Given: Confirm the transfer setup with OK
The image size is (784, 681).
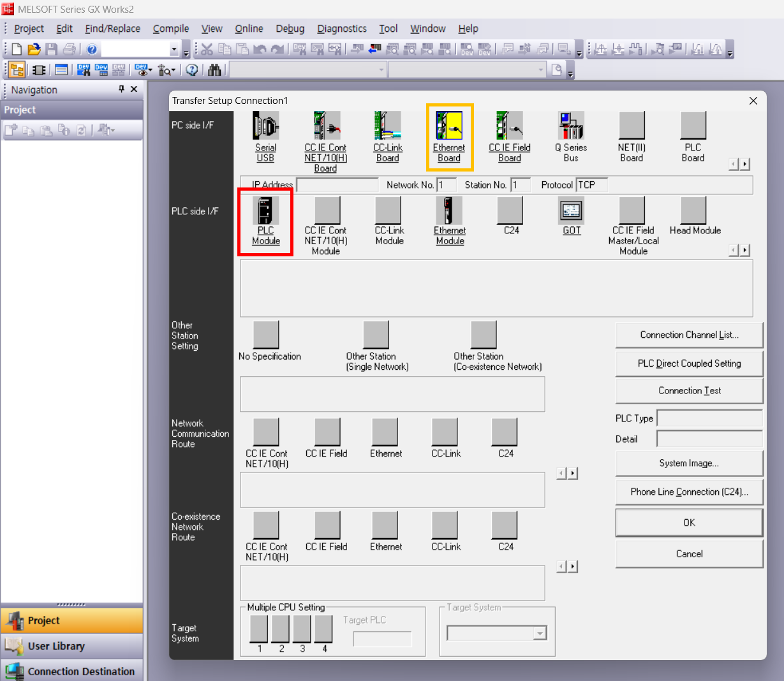Looking at the screenshot, I should (689, 523).
